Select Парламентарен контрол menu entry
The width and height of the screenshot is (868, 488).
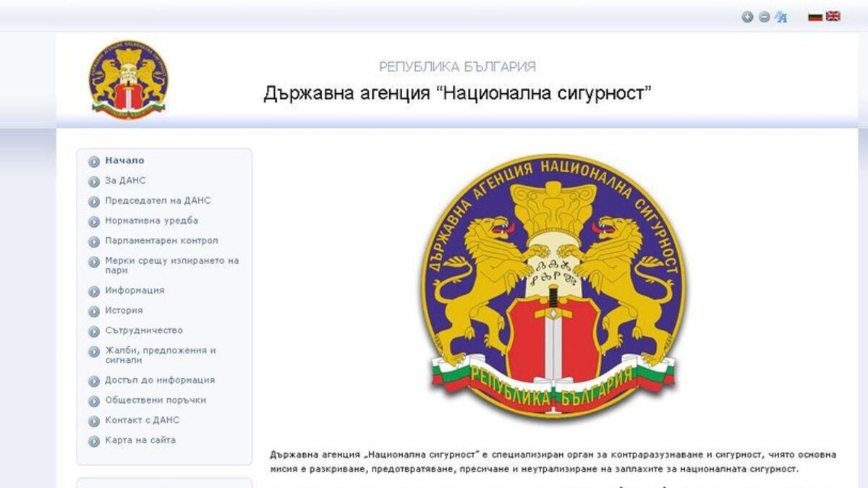point(161,241)
